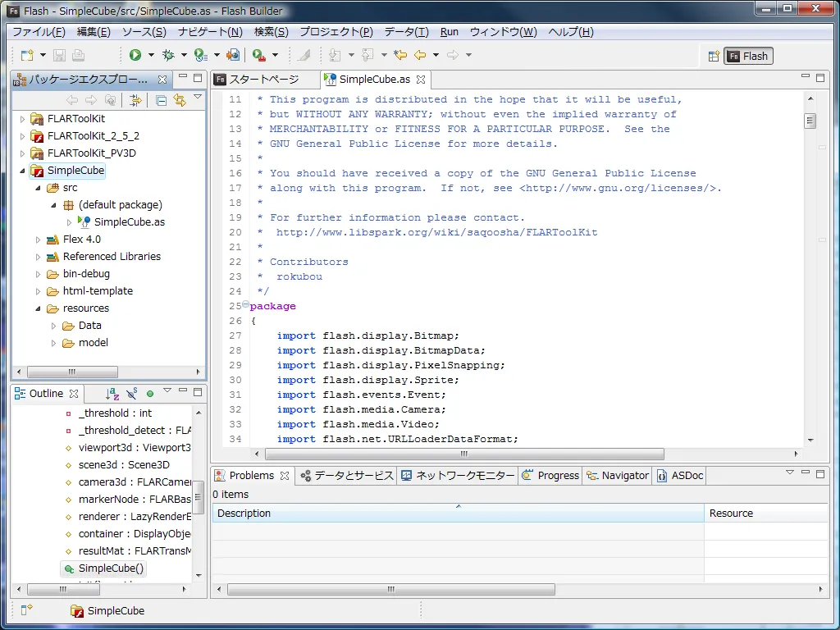This screenshot has height=630, width=840.
Task: Toggle alphabetical Sort in Outline view
Action: (x=112, y=394)
